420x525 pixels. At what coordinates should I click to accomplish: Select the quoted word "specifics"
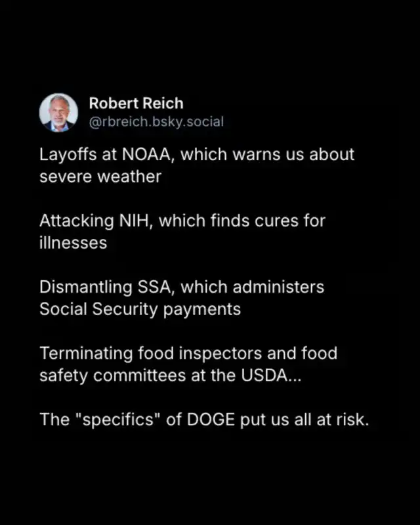point(118,420)
